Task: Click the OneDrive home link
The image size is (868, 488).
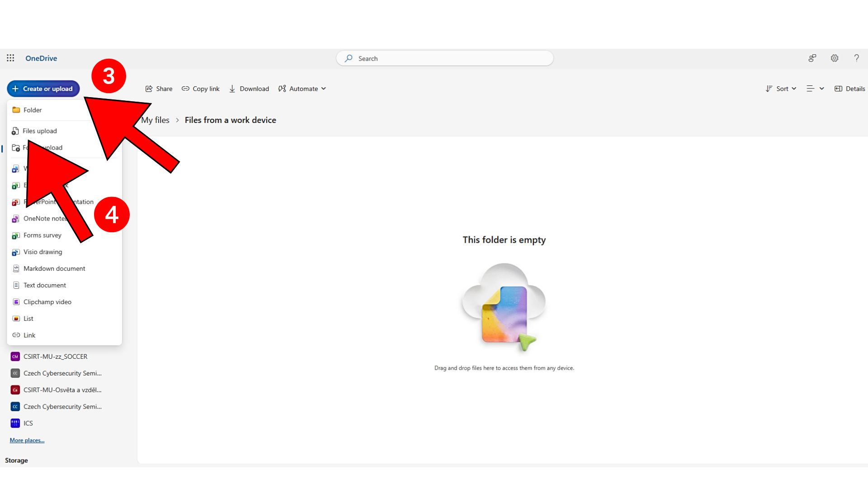Action: 41,58
